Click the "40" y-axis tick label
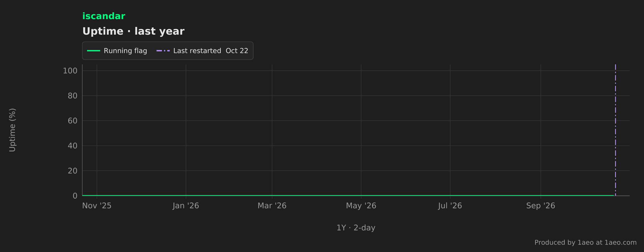The width and height of the screenshot is (644, 252). (72, 146)
